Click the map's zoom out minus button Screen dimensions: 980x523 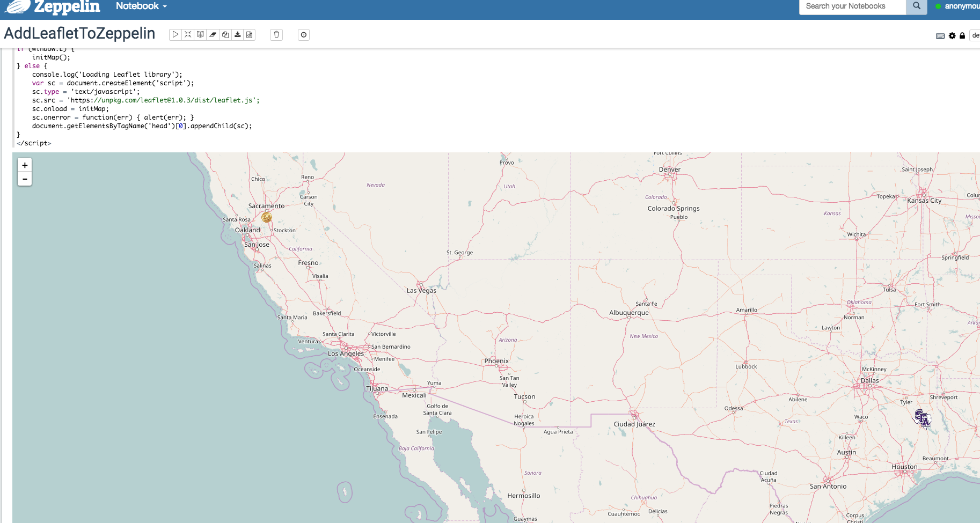point(25,179)
